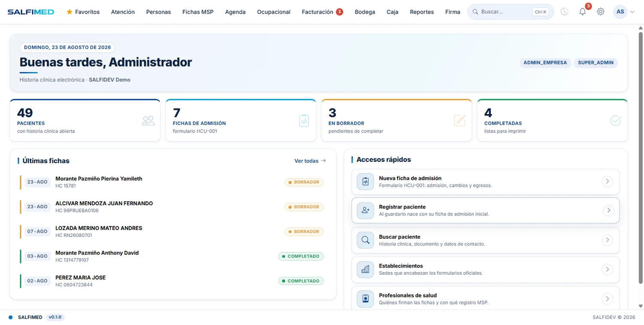The image size is (644, 325).
Task: Click the En borrador edit icon
Action: pos(460,121)
